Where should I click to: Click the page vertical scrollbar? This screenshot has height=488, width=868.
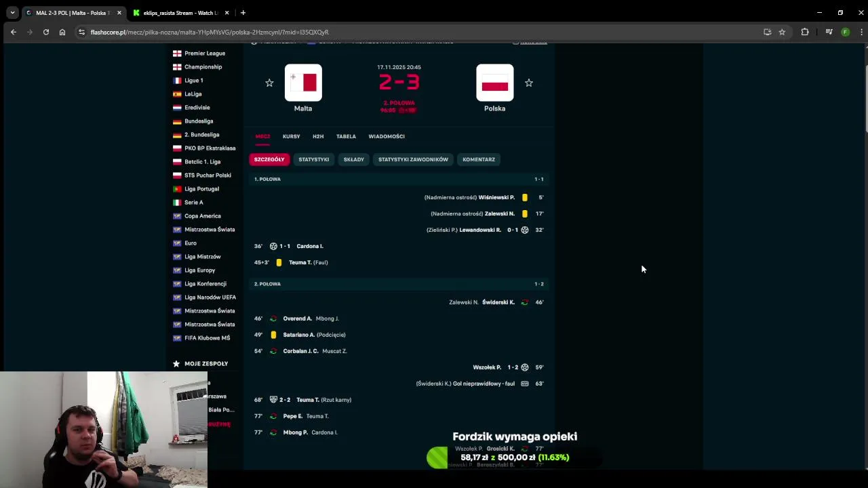pos(865,98)
